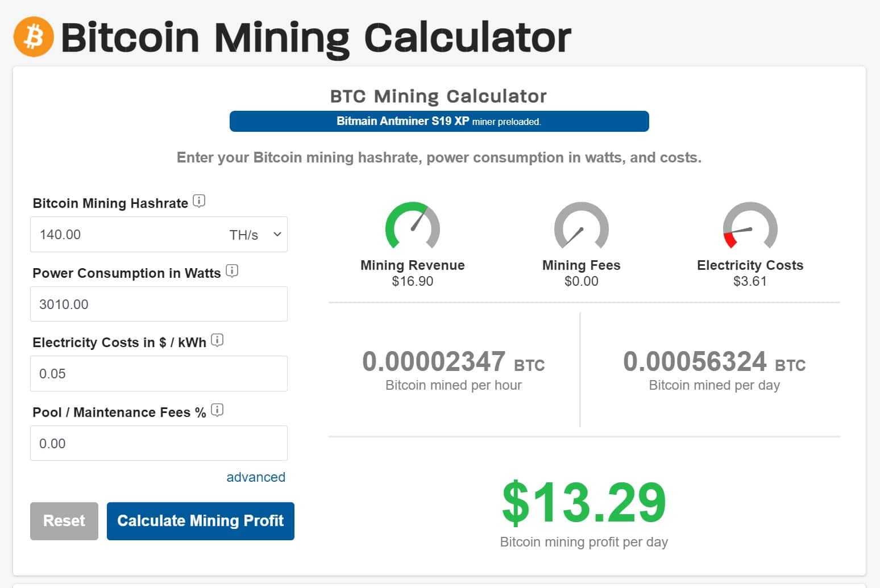Open the Power Consumption info tooltip
Image resolution: width=880 pixels, height=588 pixels.
(232, 271)
